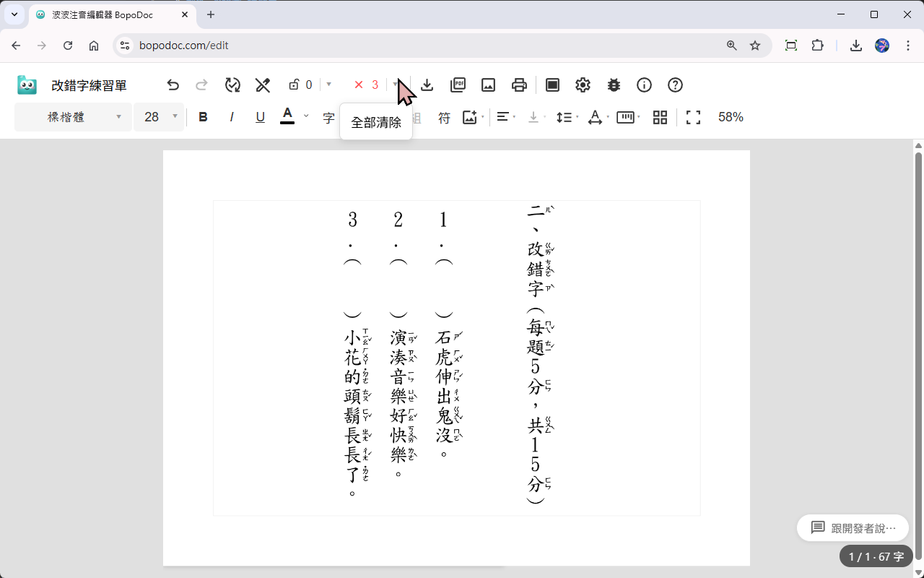Image resolution: width=924 pixels, height=578 pixels.
Task: Open the help question mark icon
Action: pos(675,85)
